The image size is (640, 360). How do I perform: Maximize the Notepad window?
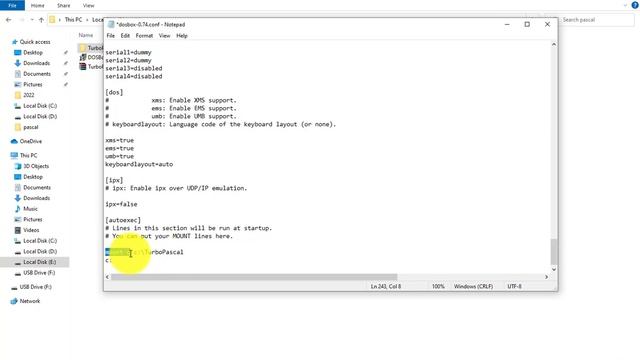click(527, 24)
